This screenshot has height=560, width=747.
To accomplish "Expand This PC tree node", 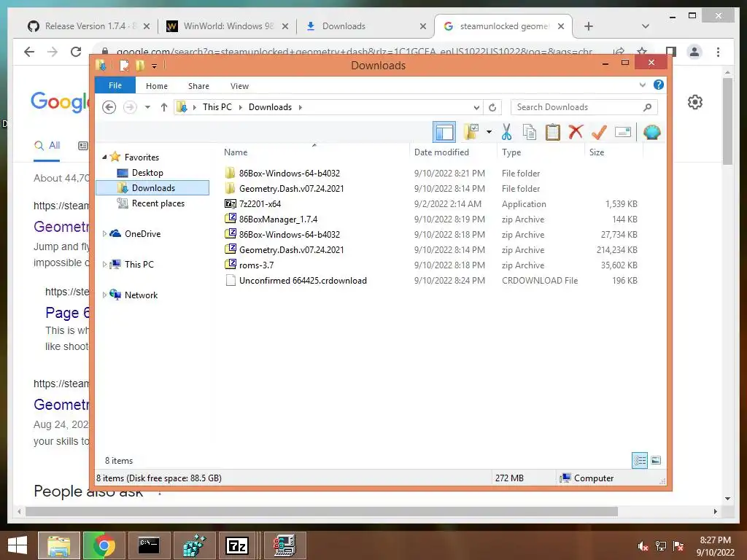I will click(104, 264).
